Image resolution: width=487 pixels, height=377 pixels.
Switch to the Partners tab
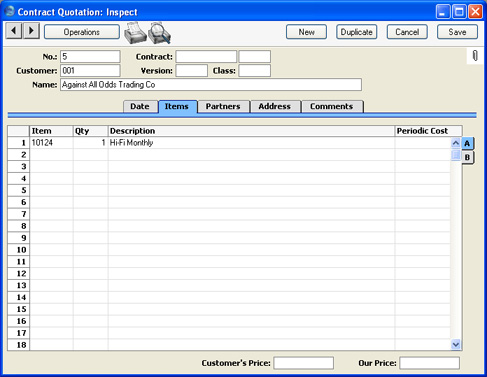click(x=223, y=106)
